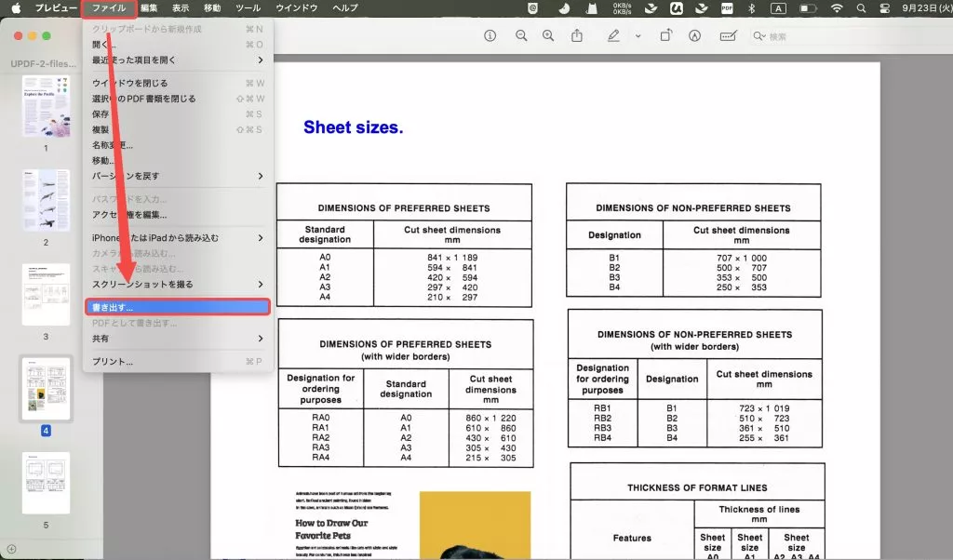Image resolution: width=953 pixels, height=560 pixels.
Task: Select page 5 thumbnail in sidebar
Action: click(47, 483)
